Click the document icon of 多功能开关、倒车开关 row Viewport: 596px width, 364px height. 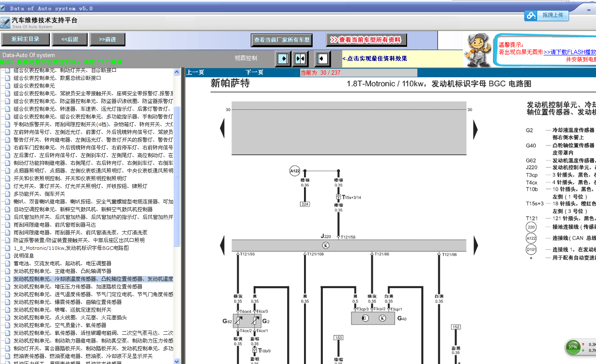(x=7, y=194)
